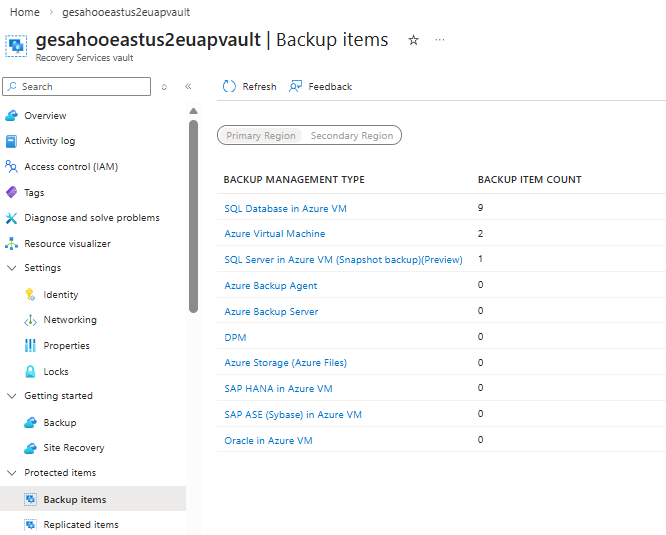Viewport: 666px width, 535px height.
Task: Collapse the Settings section
Action: click(x=12, y=268)
